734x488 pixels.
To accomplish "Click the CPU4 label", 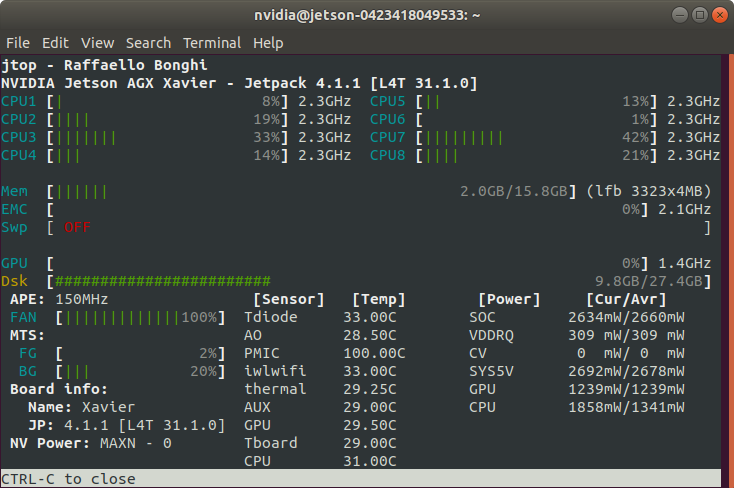I will [19, 155].
